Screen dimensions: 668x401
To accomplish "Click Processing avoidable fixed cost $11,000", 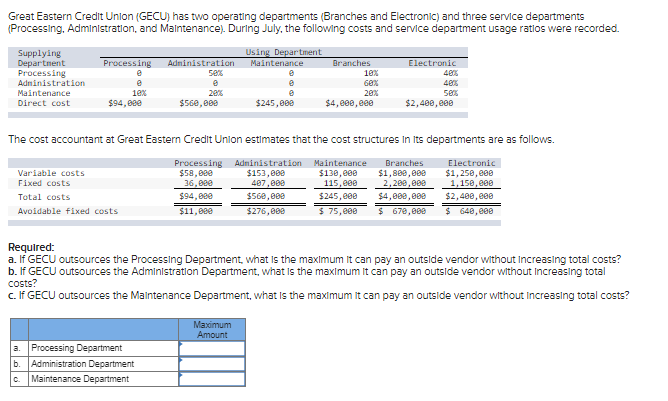I will 196,211.
